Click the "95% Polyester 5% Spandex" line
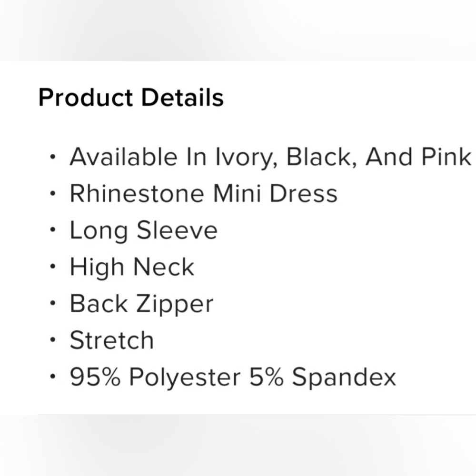 point(233,377)
